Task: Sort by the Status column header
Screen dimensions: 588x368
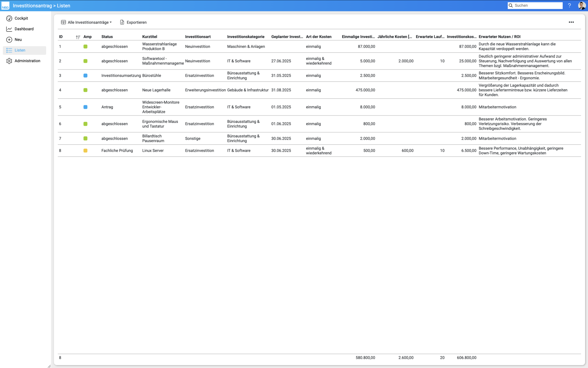Action: [107, 37]
